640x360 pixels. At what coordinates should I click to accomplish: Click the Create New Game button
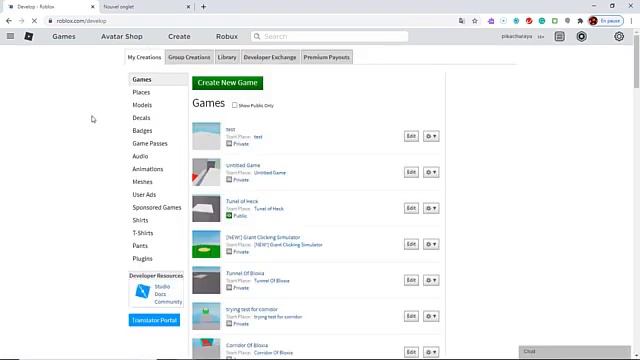[x=227, y=83]
